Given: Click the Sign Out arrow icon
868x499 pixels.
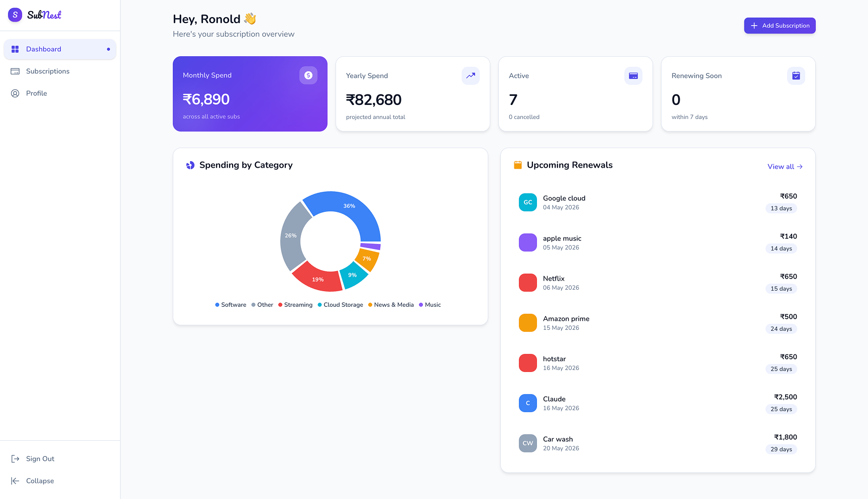Looking at the screenshot, I should (15, 459).
